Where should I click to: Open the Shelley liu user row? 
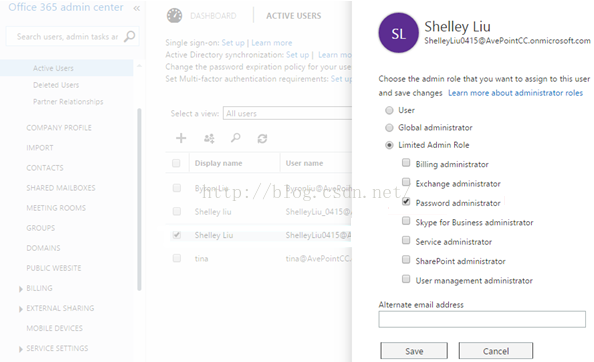[213, 212]
